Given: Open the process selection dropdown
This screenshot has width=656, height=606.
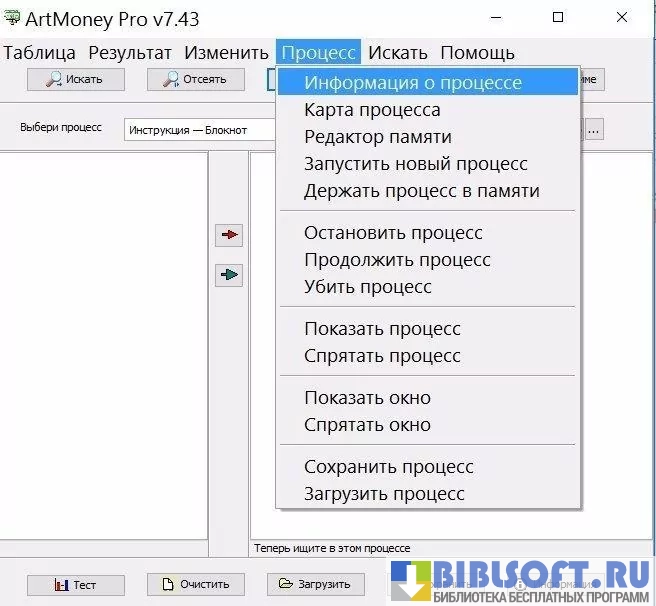Looking at the screenshot, I should (200, 129).
